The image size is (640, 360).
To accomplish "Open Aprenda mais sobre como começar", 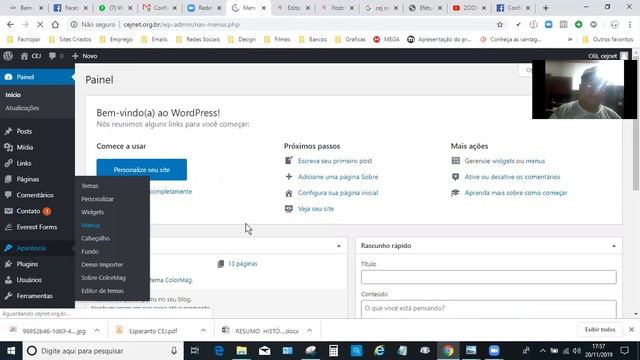I will [x=516, y=193].
